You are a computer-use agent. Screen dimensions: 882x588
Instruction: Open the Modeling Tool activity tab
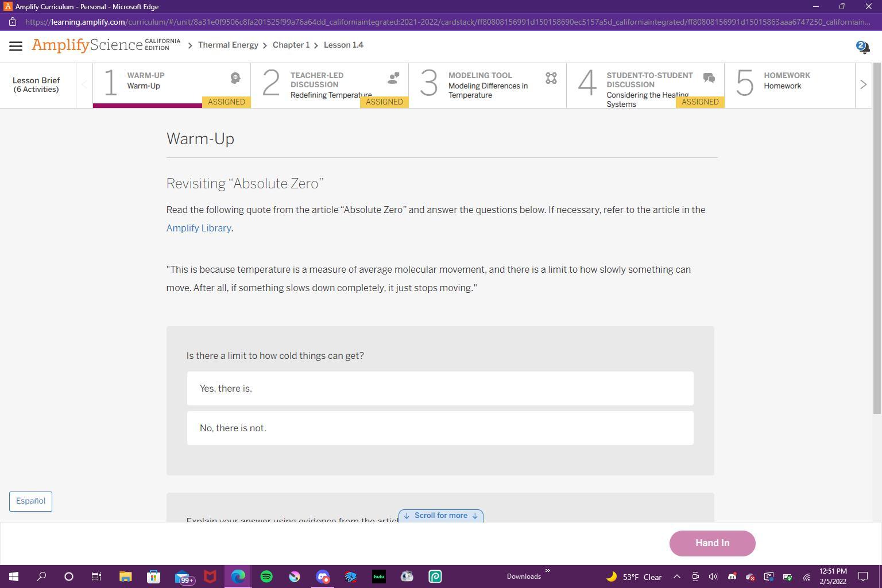(488, 85)
